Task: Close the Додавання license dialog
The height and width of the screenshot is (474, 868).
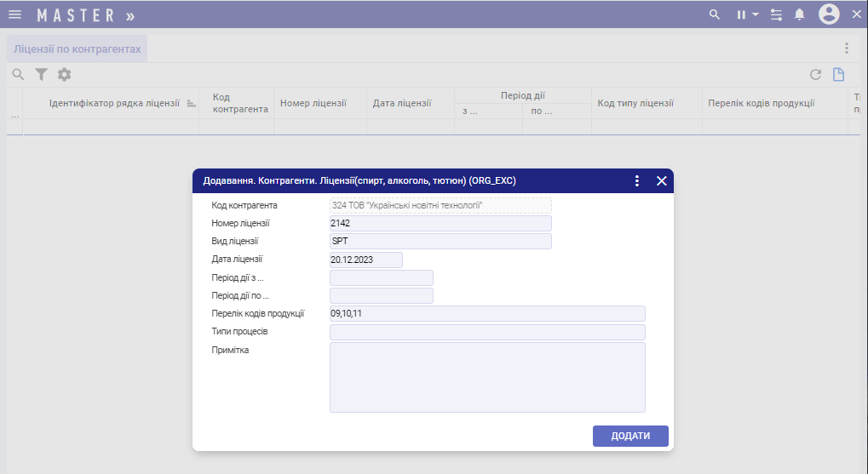Action: coord(661,180)
